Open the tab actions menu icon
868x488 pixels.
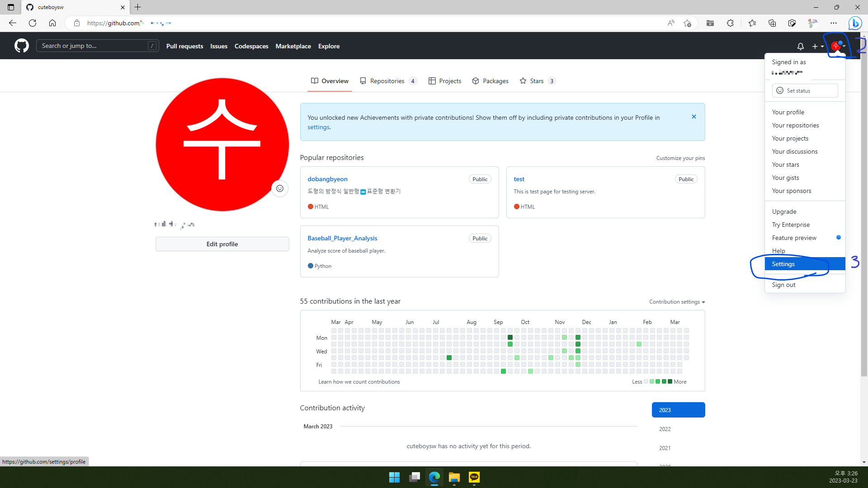point(11,7)
